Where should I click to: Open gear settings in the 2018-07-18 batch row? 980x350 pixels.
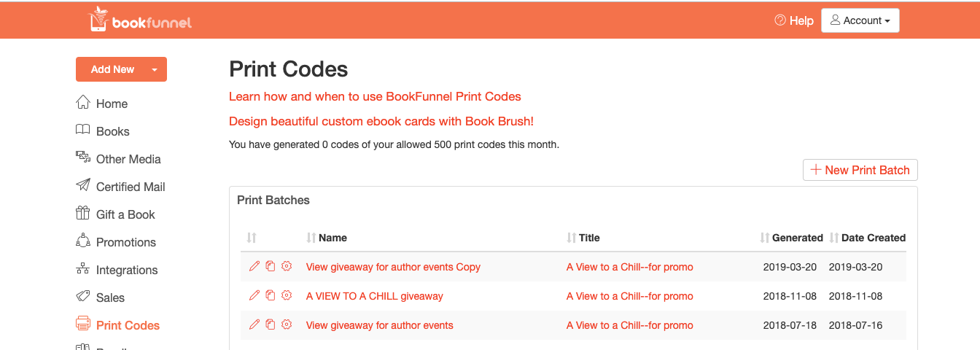coord(287,325)
